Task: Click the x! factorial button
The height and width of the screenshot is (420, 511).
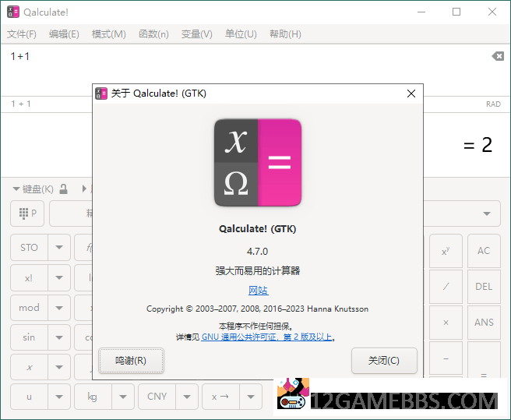Action: pyautogui.click(x=29, y=278)
